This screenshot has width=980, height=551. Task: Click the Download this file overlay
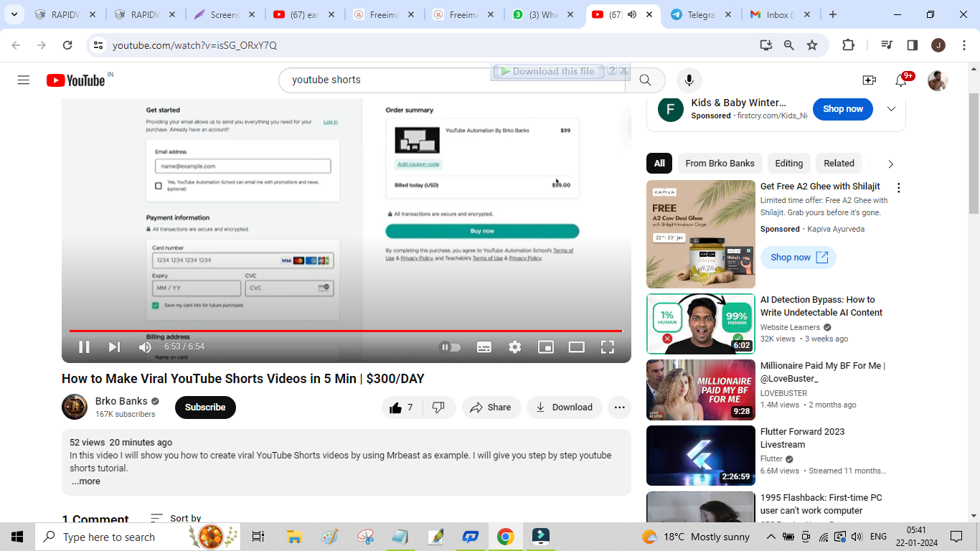click(548, 72)
